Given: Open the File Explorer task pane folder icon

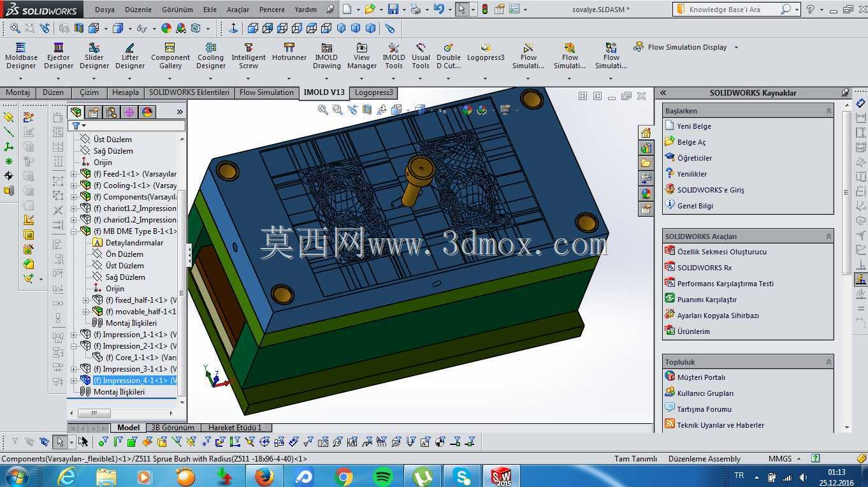Looking at the screenshot, I should [x=646, y=163].
